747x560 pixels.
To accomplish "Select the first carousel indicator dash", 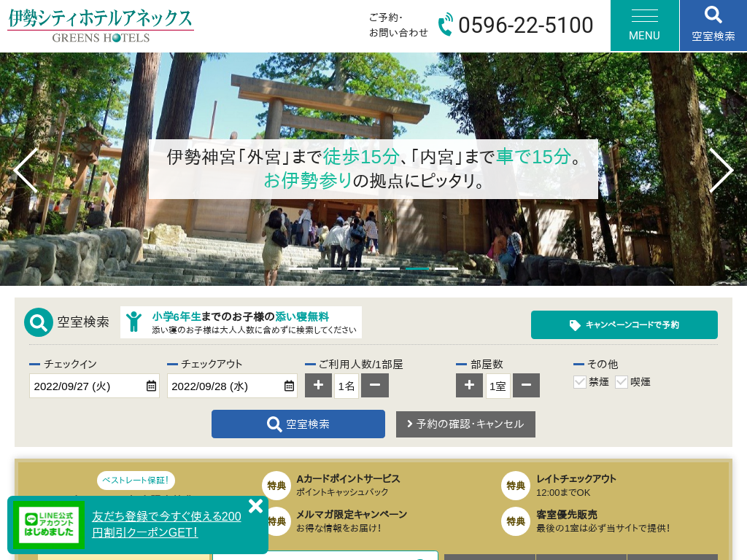I will click(x=301, y=268).
